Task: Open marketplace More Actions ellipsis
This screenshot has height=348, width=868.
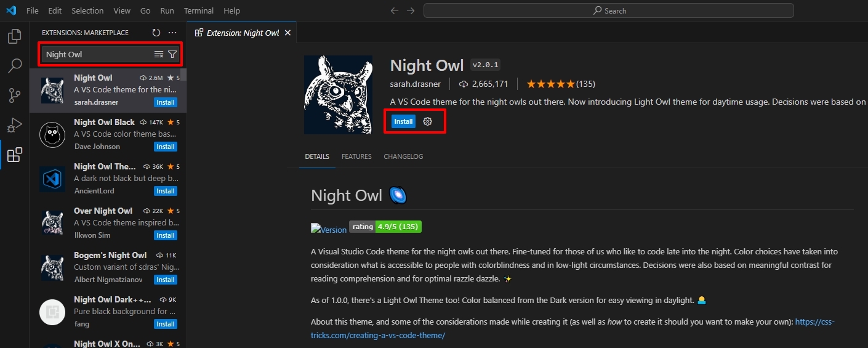Action: [x=172, y=33]
